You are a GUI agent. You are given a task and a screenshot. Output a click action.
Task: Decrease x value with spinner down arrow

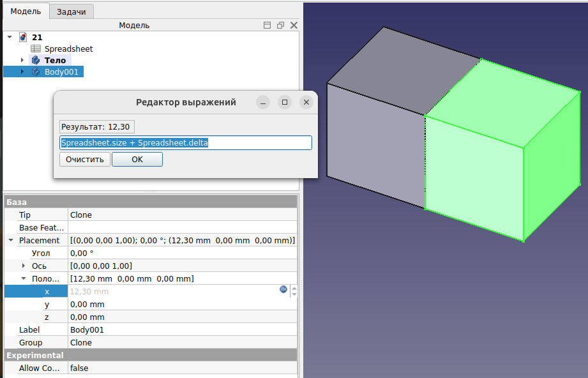[294, 294]
